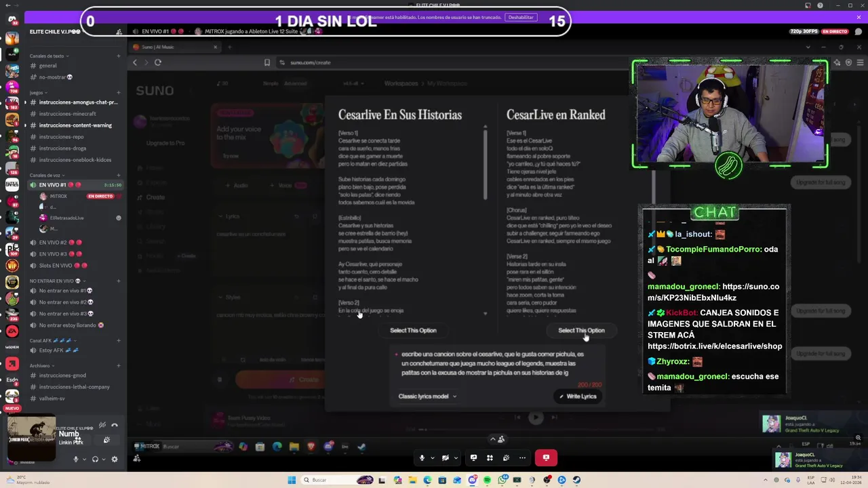868x488 pixels.
Task: Click the down arrow under left lyrics
Action: (x=485, y=314)
